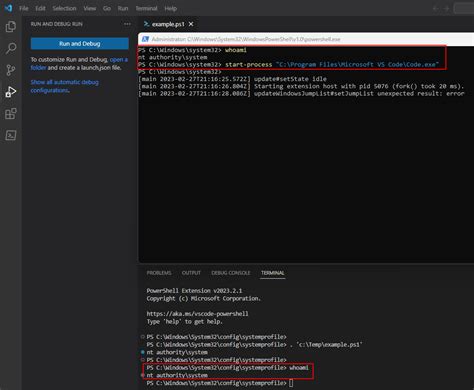Click the 'RUN AND DEBUG: RUN' panel header
Image resolution: width=474 pixels, height=390 pixels.
pyautogui.click(x=57, y=24)
